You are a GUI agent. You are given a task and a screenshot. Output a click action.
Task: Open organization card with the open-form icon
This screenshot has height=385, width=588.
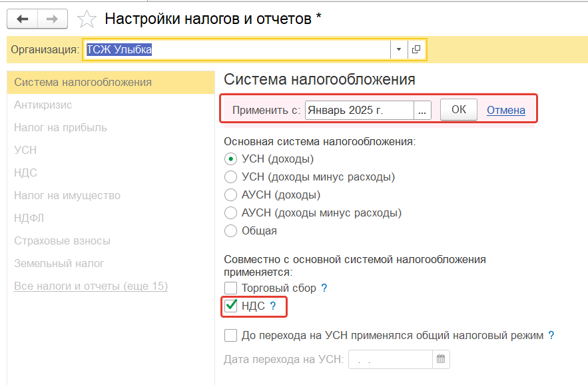tap(416, 49)
